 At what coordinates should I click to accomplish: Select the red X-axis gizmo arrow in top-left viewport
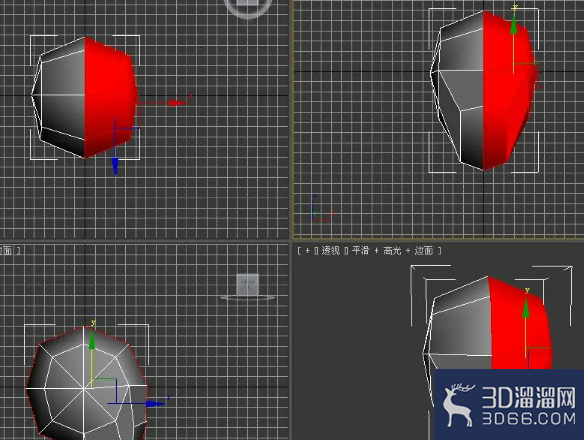coord(177,103)
